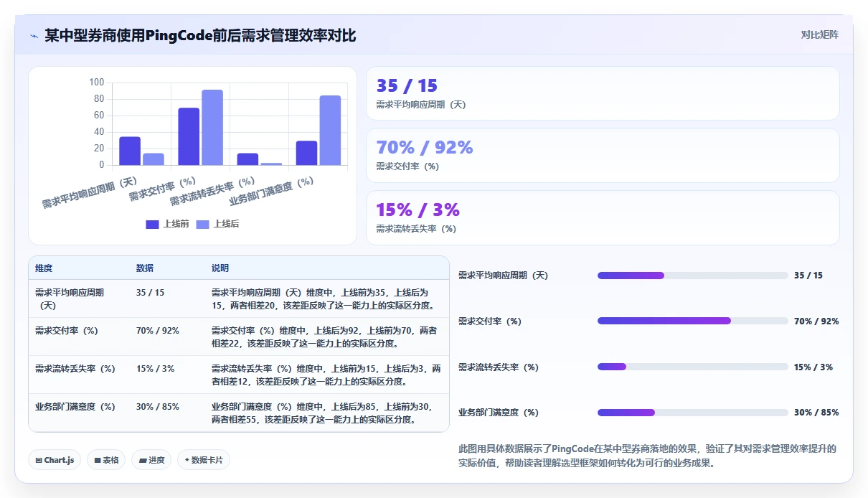This screenshot has width=868, height=498.
Task: Click the 上线前 bar for 需求平均响应周期
Action: 130,151
